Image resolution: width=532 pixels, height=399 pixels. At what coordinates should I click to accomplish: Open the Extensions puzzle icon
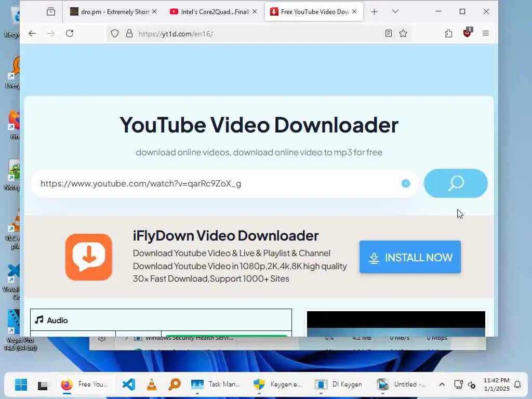coord(448,33)
